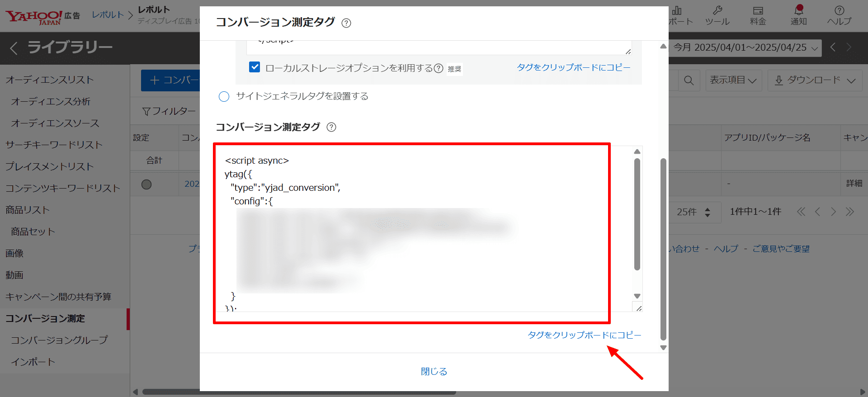Open the 通知 bell icon
868x397 pixels.
[x=799, y=15]
